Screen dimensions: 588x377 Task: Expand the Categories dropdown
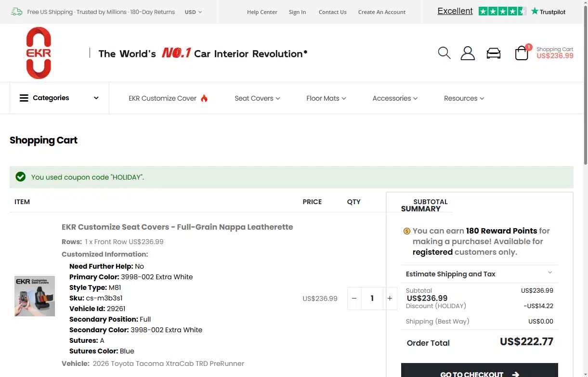click(x=59, y=98)
